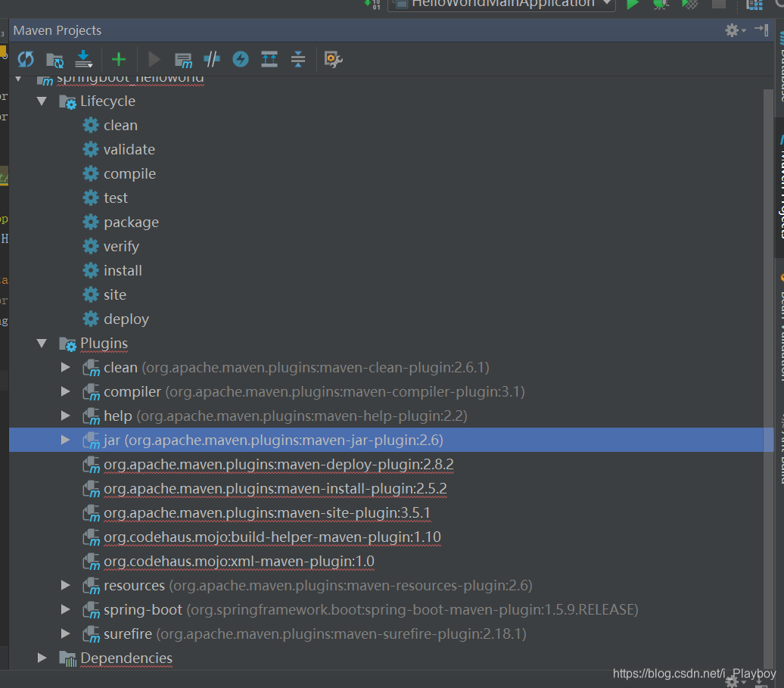Image resolution: width=784 pixels, height=688 pixels.
Task: Collapse the root springboot project node
Action: click(18, 79)
